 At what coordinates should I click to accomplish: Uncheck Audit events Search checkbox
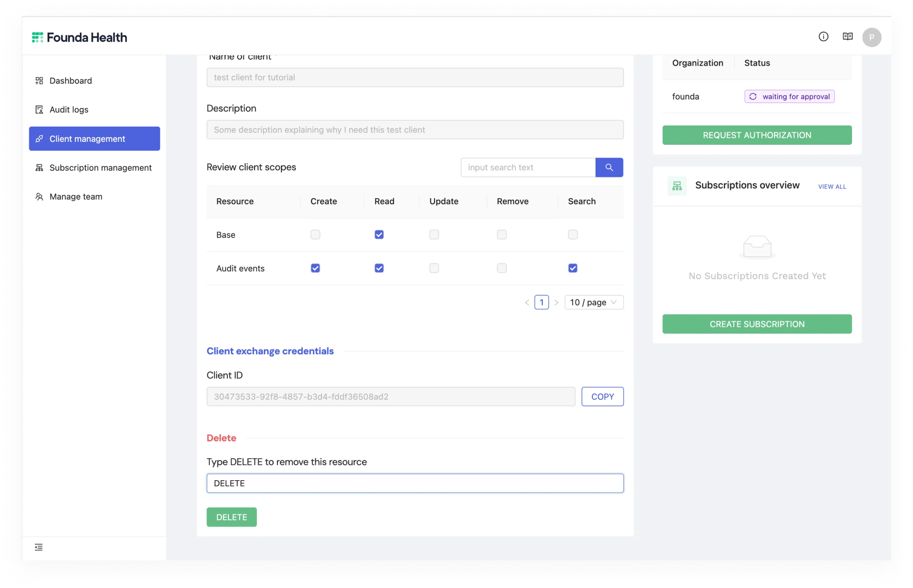(x=573, y=268)
